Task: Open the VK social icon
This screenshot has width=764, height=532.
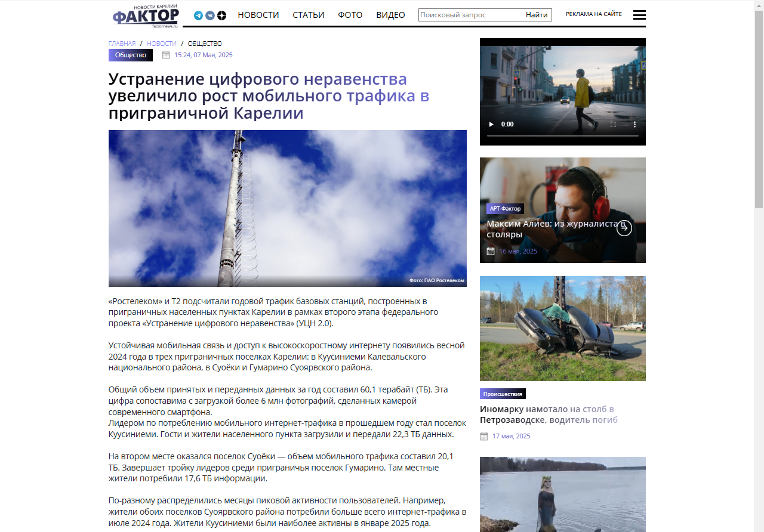Action: pyautogui.click(x=210, y=16)
